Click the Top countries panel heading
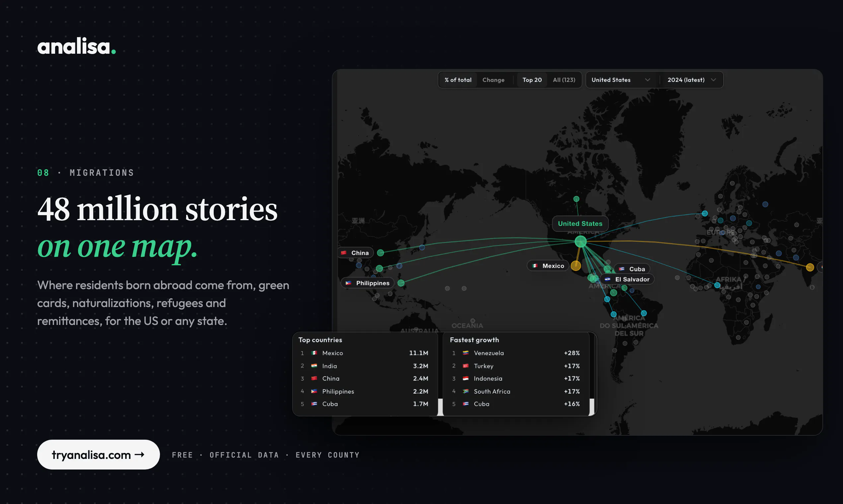The height and width of the screenshot is (504, 843). tap(320, 340)
